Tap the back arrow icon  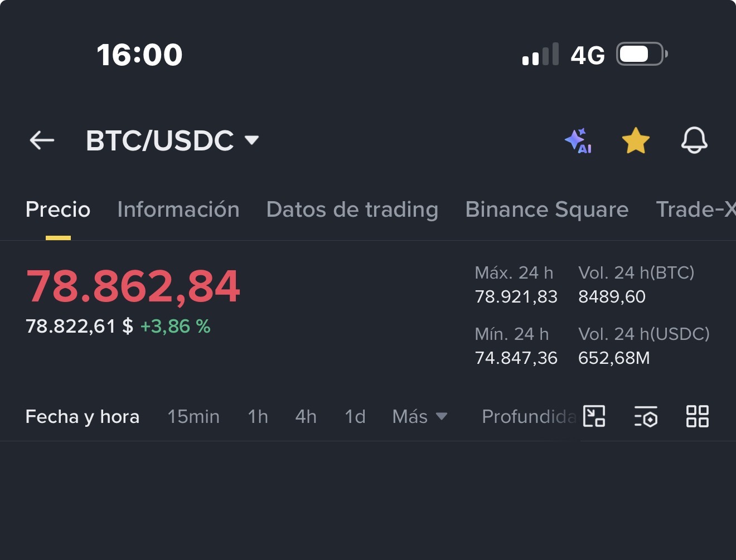42,140
